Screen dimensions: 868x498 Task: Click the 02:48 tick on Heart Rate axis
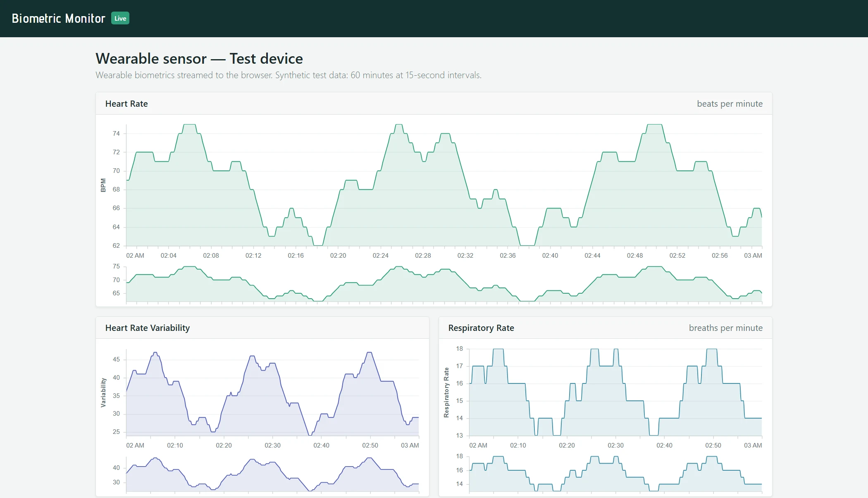point(635,256)
